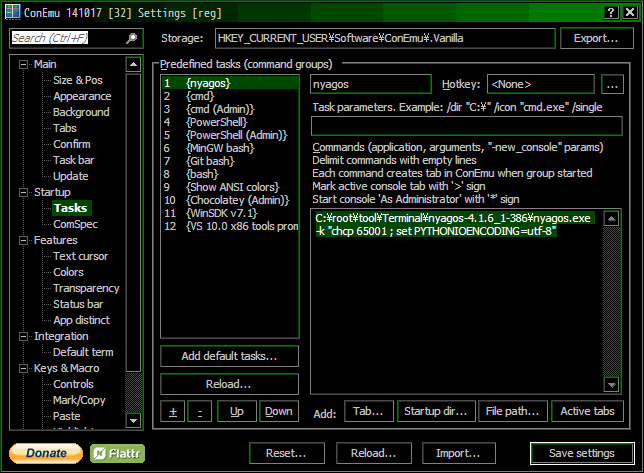644x473 pixels.
Task: Click the File path button
Action: pos(513,411)
